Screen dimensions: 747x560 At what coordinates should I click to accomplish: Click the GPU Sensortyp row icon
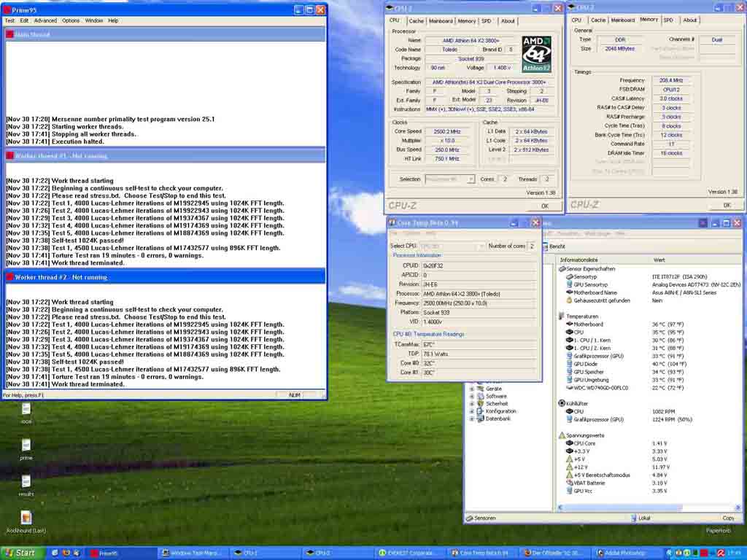(x=569, y=285)
